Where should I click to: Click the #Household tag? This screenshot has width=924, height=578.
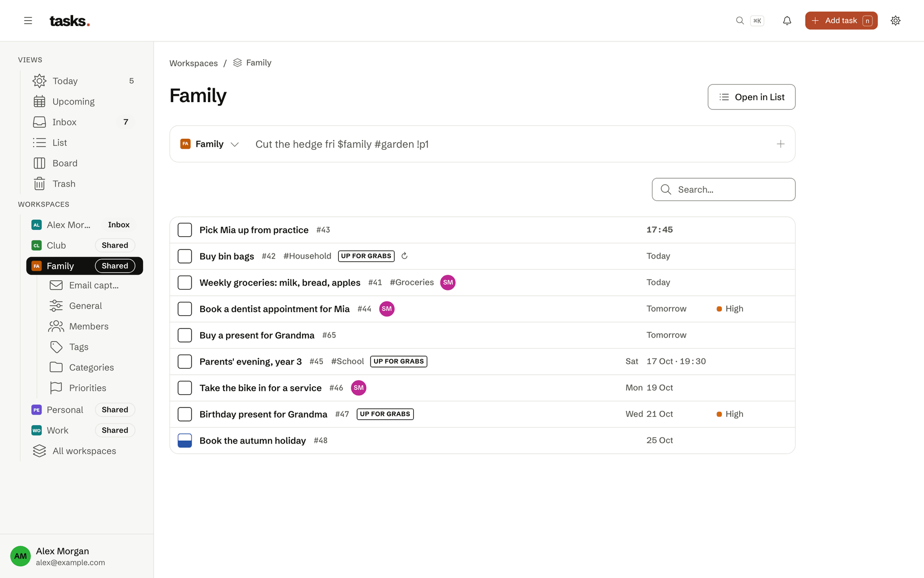tap(307, 256)
